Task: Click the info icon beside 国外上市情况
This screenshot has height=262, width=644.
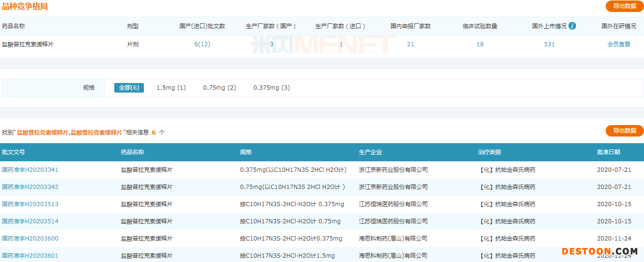Action: tap(572, 26)
